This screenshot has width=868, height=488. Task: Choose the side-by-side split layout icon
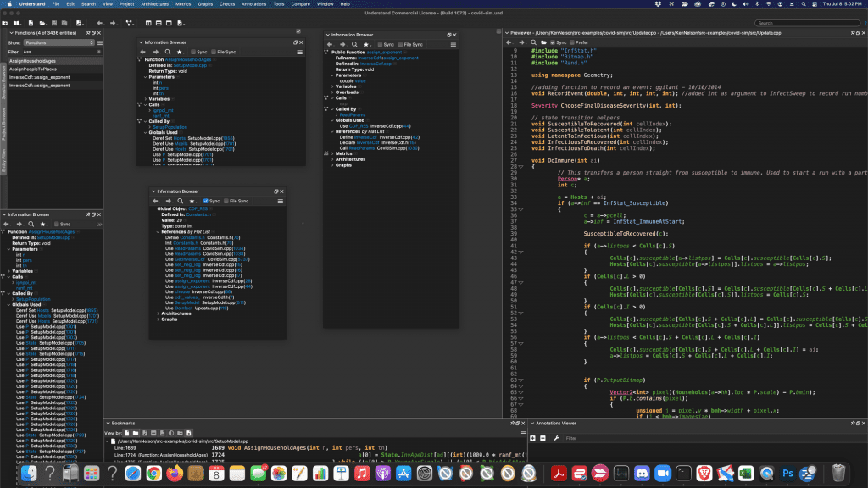pyautogui.click(x=148, y=23)
